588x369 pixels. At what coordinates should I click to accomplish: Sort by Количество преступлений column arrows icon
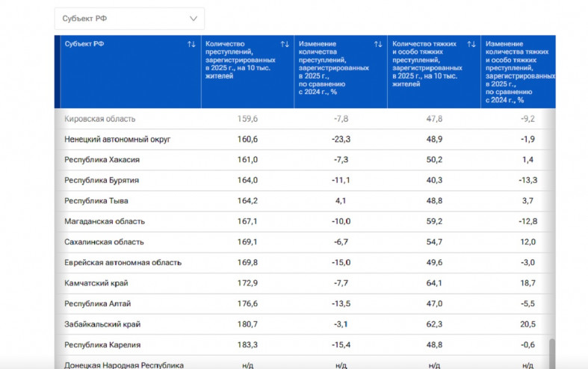point(285,45)
